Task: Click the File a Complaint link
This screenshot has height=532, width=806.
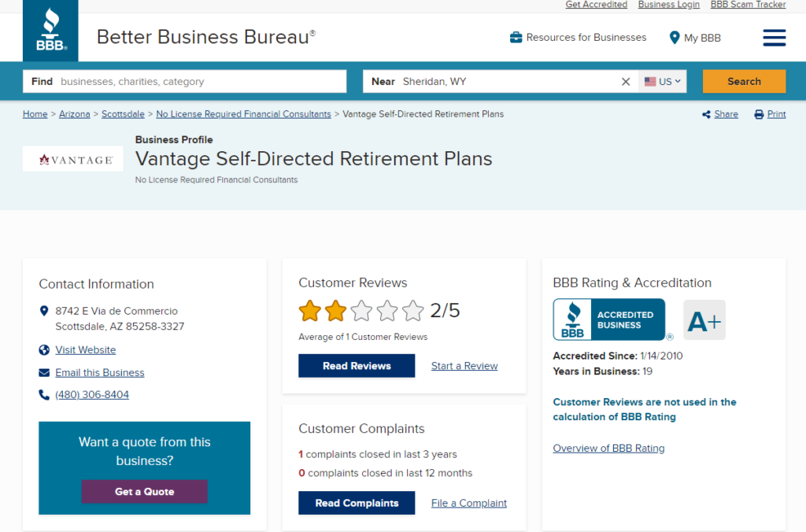Action: tap(469, 503)
